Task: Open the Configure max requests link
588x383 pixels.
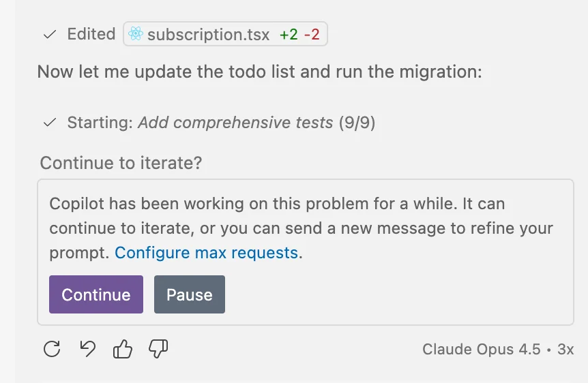Action: click(x=206, y=253)
